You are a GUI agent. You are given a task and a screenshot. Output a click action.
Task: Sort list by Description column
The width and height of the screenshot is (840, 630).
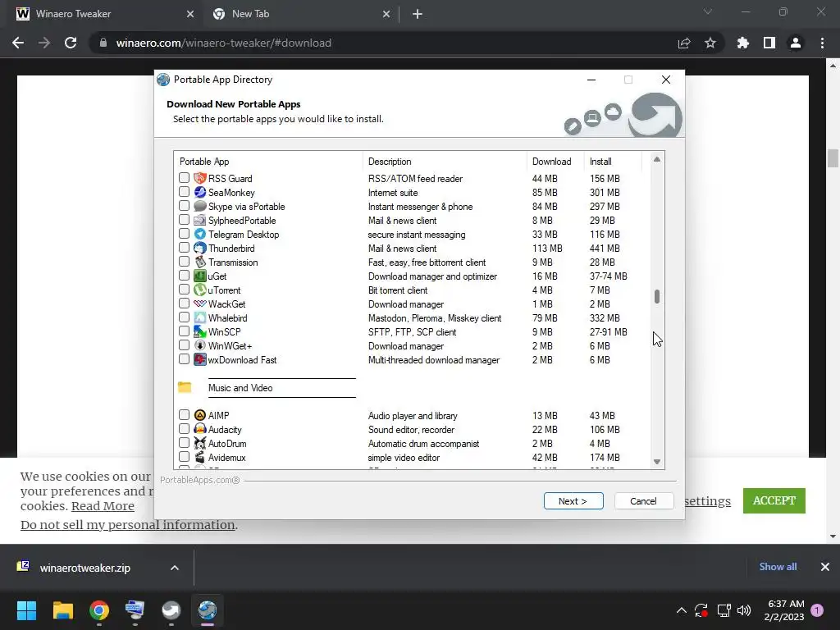(x=445, y=162)
